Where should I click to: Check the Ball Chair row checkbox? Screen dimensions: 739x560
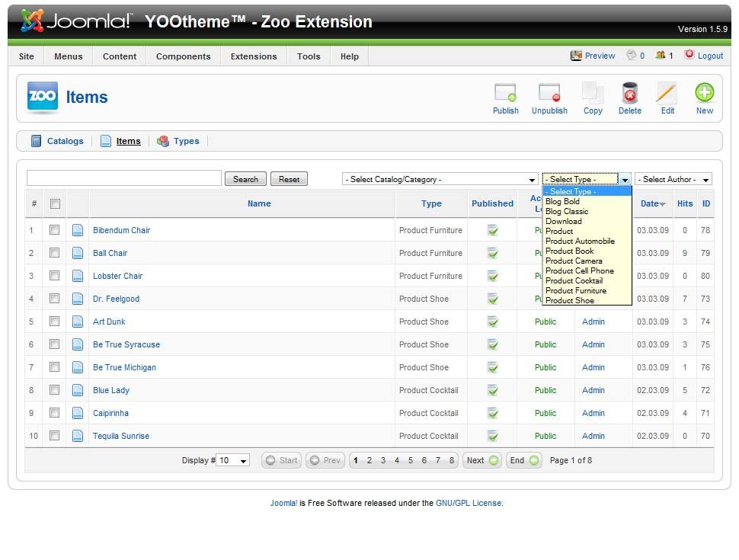[x=55, y=253]
